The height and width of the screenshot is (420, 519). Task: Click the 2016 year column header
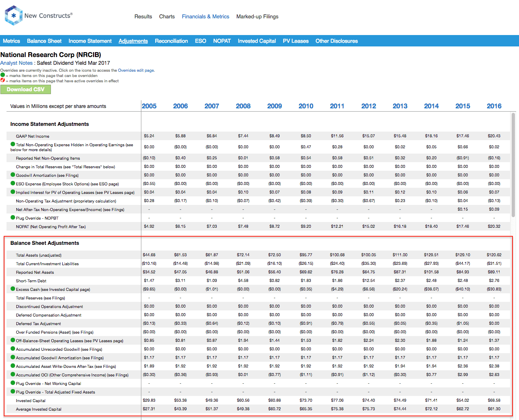[494, 106]
